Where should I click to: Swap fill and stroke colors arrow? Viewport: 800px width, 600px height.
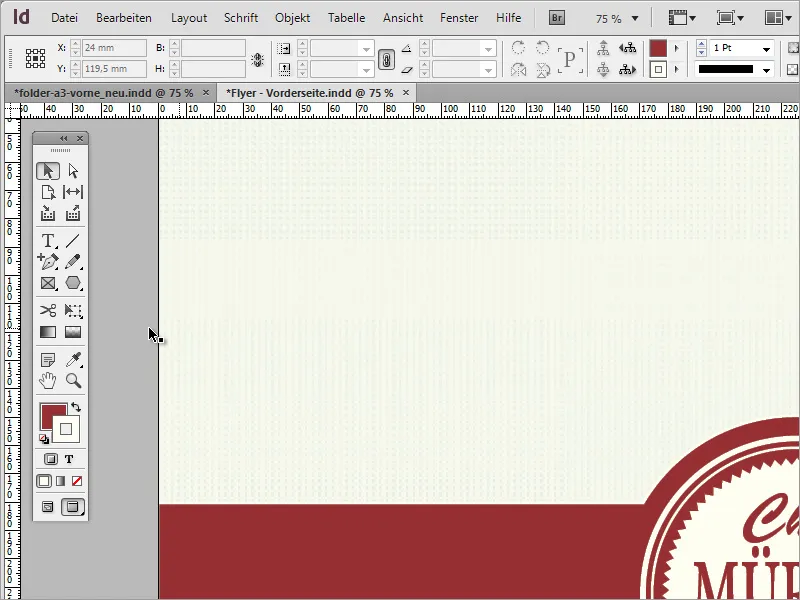point(76,407)
